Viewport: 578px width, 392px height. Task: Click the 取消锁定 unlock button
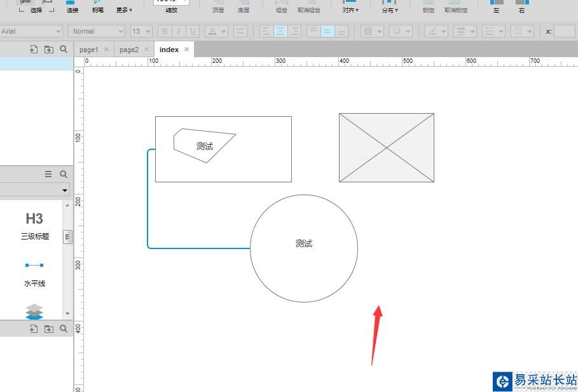pos(456,6)
